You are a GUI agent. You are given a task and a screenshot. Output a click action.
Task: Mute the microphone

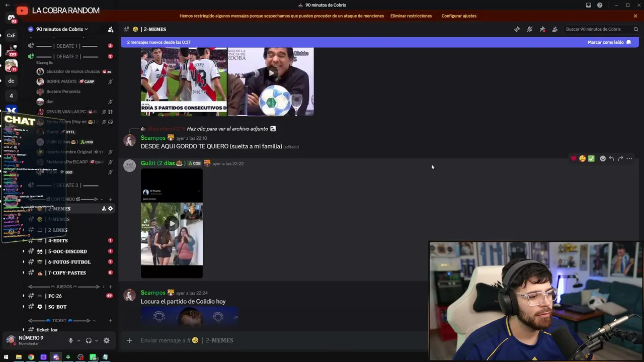70,340
